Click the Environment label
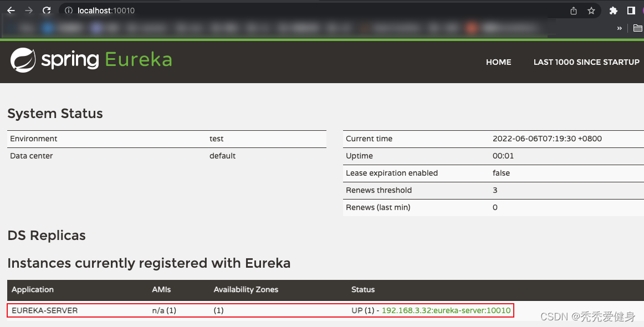The height and width of the screenshot is (327, 644). point(34,139)
